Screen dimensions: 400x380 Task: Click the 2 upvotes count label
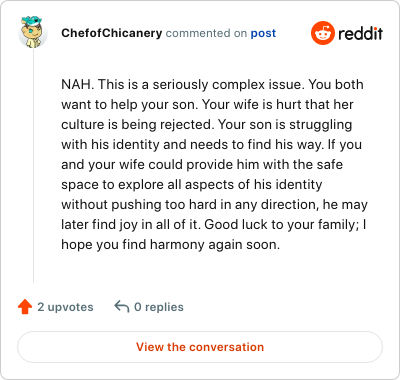(65, 307)
